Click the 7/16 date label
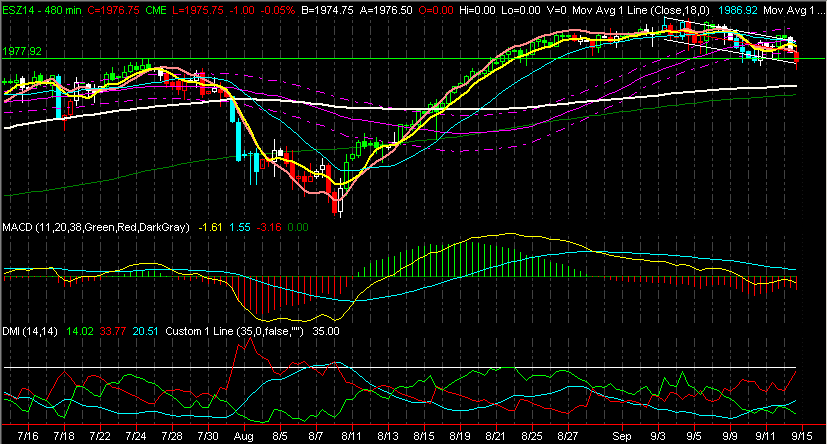The width and height of the screenshot is (827, 444). coord(28,436)
